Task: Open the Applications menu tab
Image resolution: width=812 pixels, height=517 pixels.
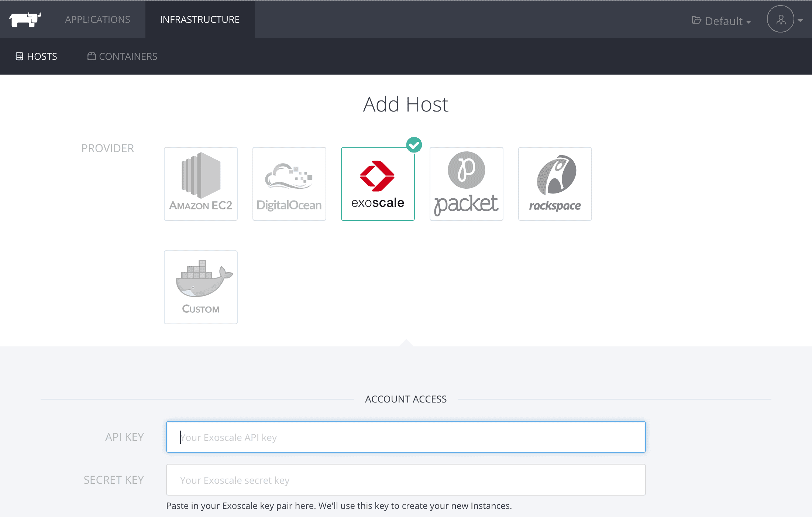Action: click(97, 19)
